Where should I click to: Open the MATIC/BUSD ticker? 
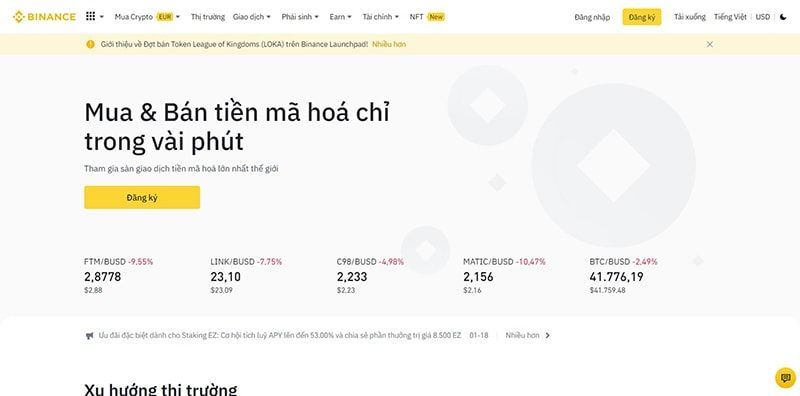click(504, 276)
